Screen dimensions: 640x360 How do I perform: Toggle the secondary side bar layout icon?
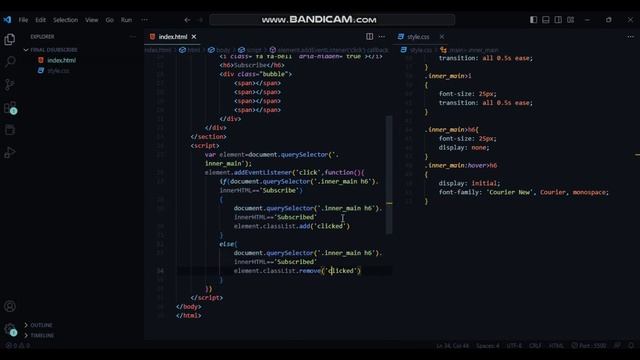coord(558,20)
